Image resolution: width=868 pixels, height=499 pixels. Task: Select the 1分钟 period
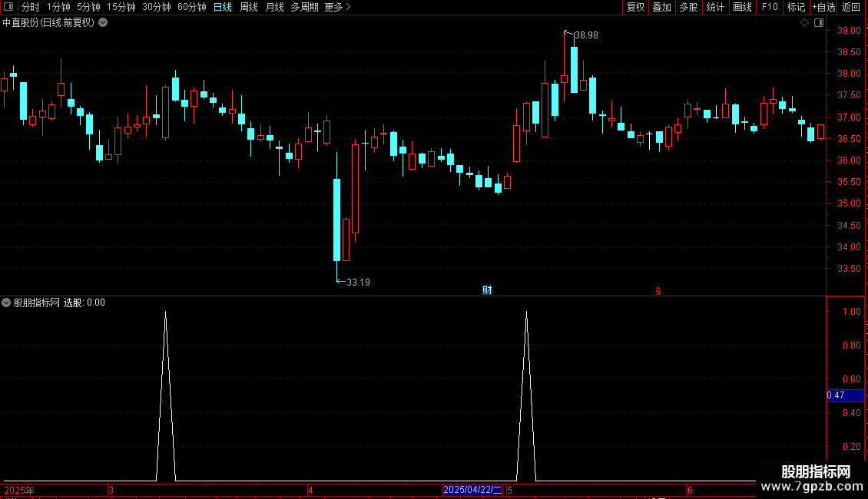pos(58,7)
